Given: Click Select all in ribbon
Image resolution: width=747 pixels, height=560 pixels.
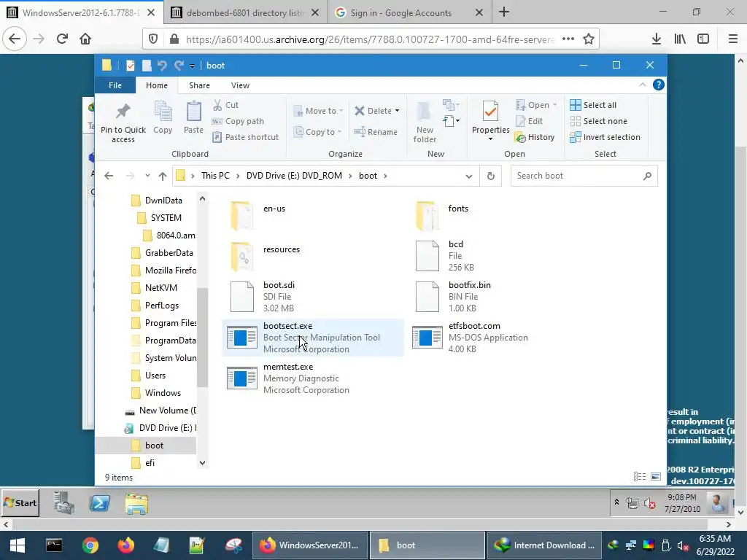Looking at the screenshot, I should (593, 105).
